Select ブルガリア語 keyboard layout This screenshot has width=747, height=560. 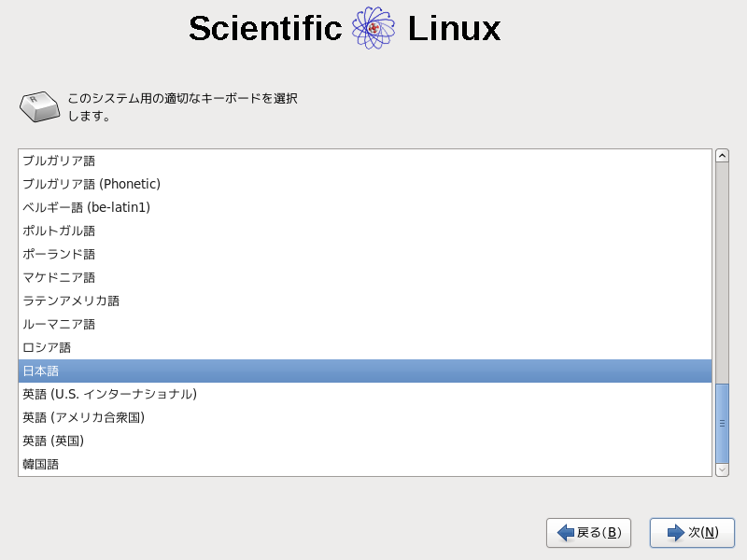coord(59,161)
